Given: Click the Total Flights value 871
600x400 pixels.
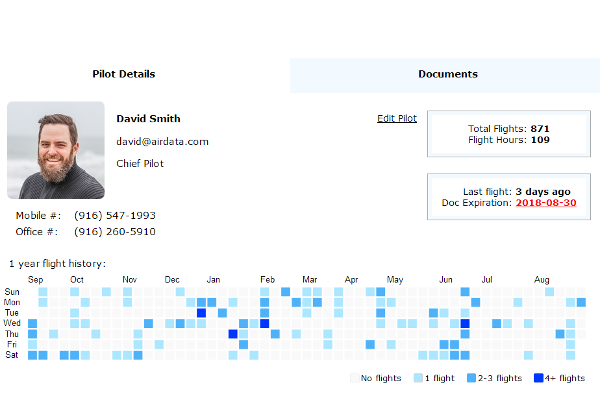Looking at the screenshot, I should 540,129.
